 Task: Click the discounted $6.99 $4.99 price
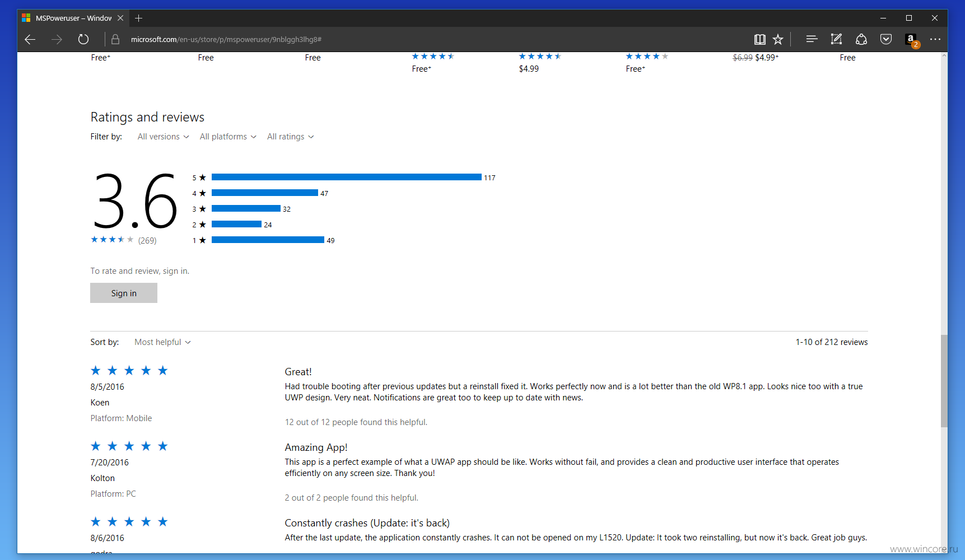click(756, 58)
